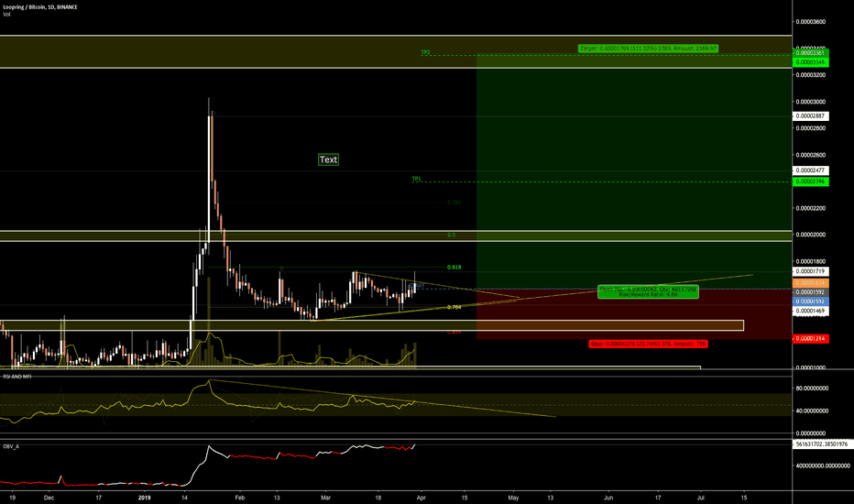
Task: Click the '561631702.38501976' OBV value tag
Action: coord(822,444)
